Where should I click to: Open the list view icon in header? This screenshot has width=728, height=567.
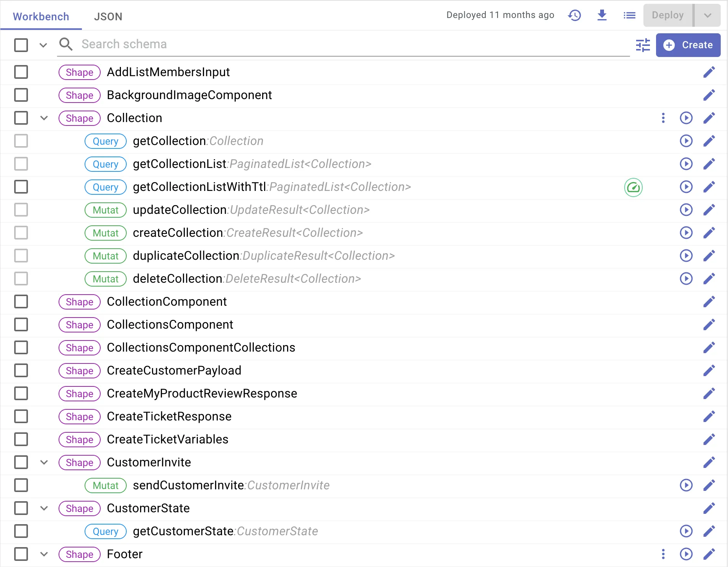pyautogui.click(x=629, y=15)
